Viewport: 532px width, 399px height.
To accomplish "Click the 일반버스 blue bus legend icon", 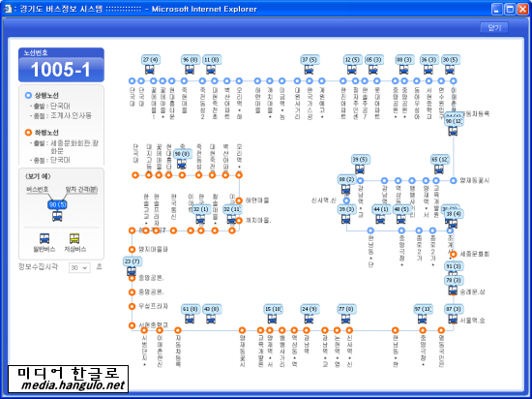I will click(44, 238).
